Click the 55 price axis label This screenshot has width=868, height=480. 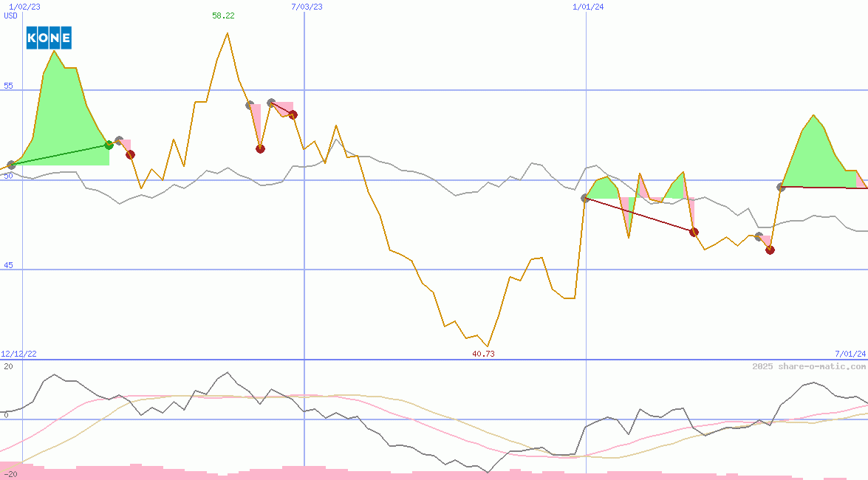tap(8, 86)
